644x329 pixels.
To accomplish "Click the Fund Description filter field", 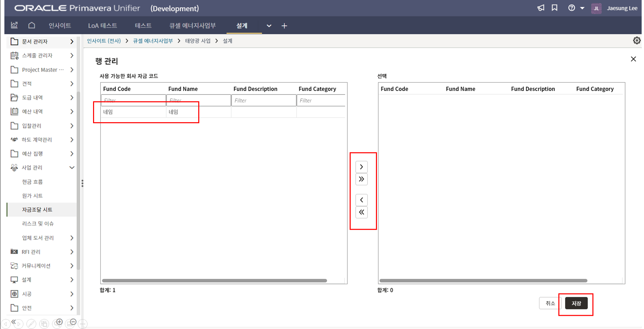I will (x=263, y=101).
